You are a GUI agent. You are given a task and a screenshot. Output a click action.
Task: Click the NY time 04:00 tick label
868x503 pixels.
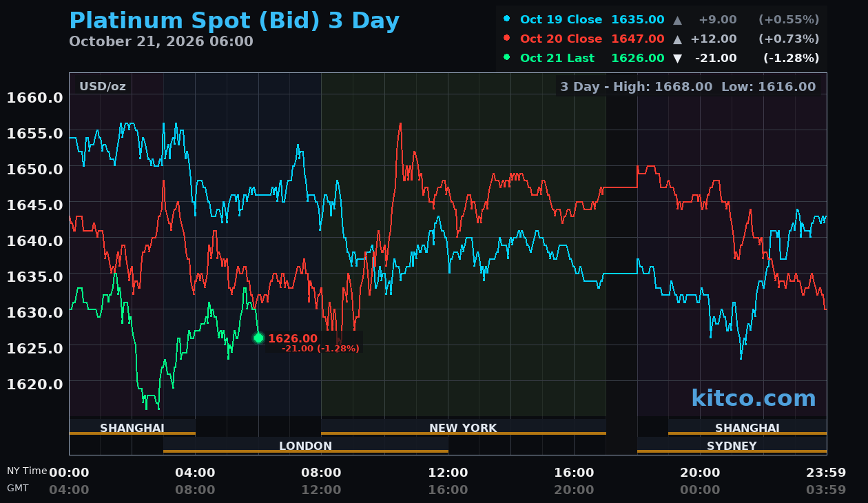coord(195,473)
